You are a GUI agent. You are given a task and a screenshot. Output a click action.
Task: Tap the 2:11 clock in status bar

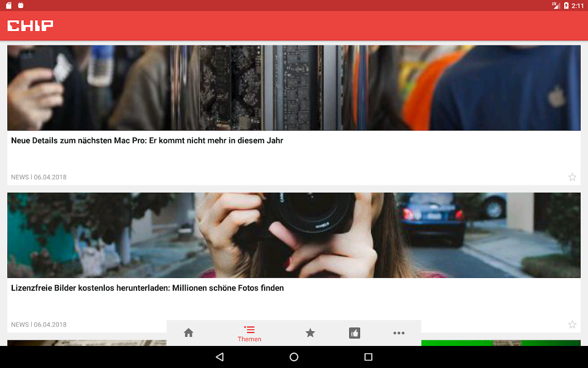(577, 6)
